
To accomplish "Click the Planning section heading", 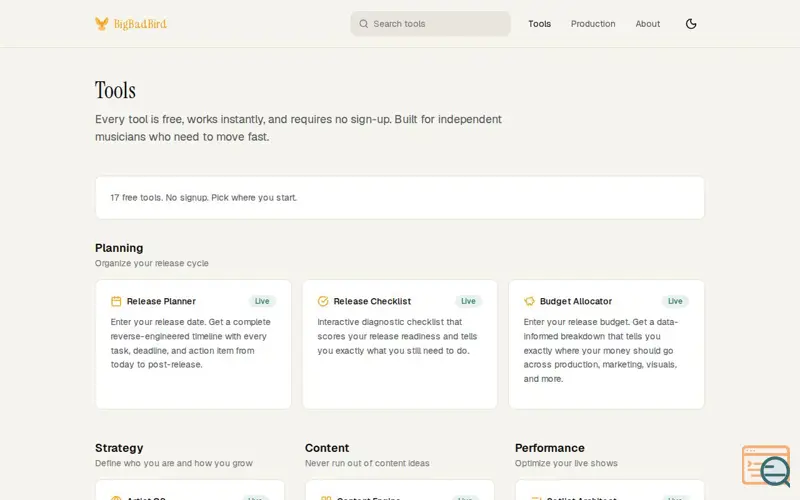I will pyautogui.click(x=119, y=248).
